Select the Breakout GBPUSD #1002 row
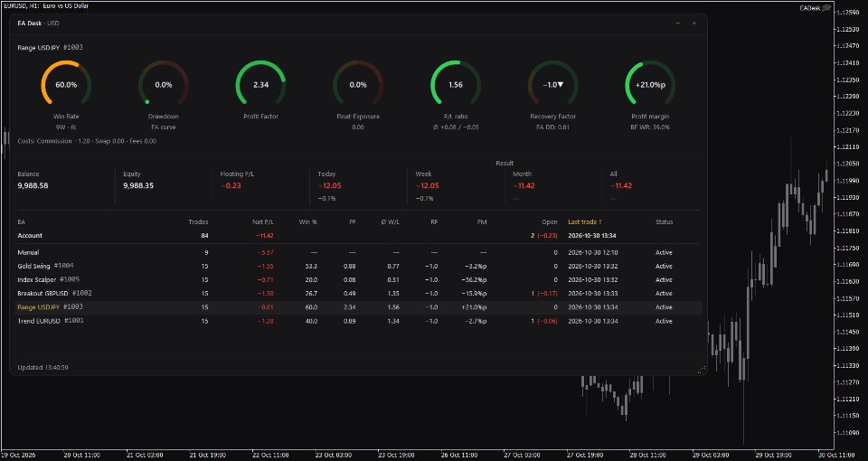Viewport: 868px width, 461px height. pyautogui.click(x=358, y=293)
